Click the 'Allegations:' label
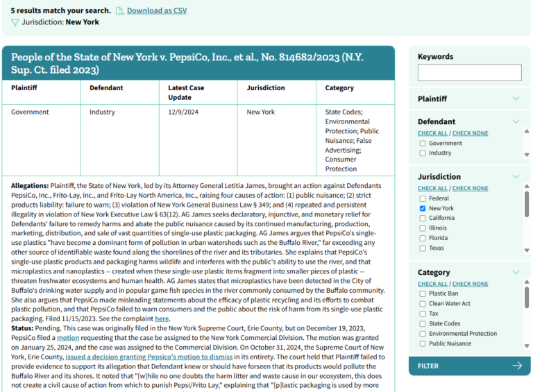This screenshot has width=533, height=392. coord(30,186)
